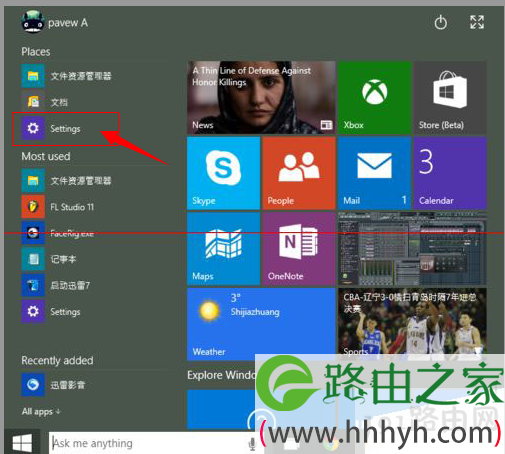Viewport: 505px width, 454px height.
Task: Open the Weather tile for Shijiazhuang
Action: tap(261, 324)
